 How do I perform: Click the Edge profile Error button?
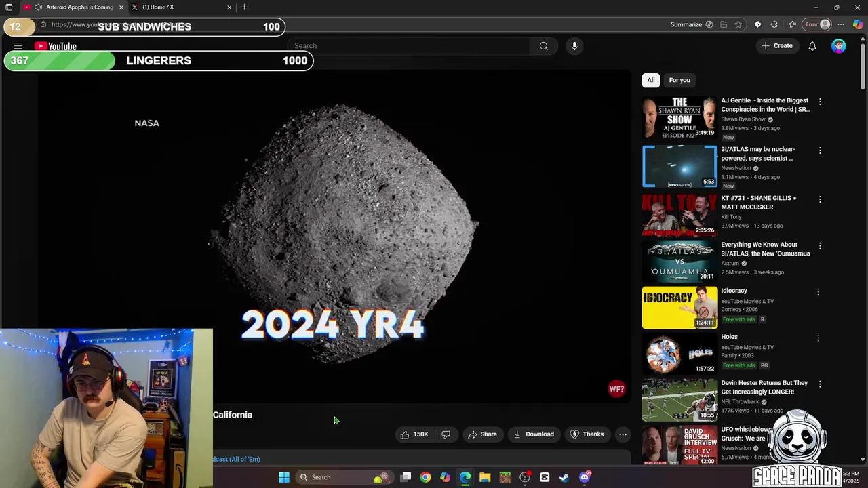(x=817, y=24)
